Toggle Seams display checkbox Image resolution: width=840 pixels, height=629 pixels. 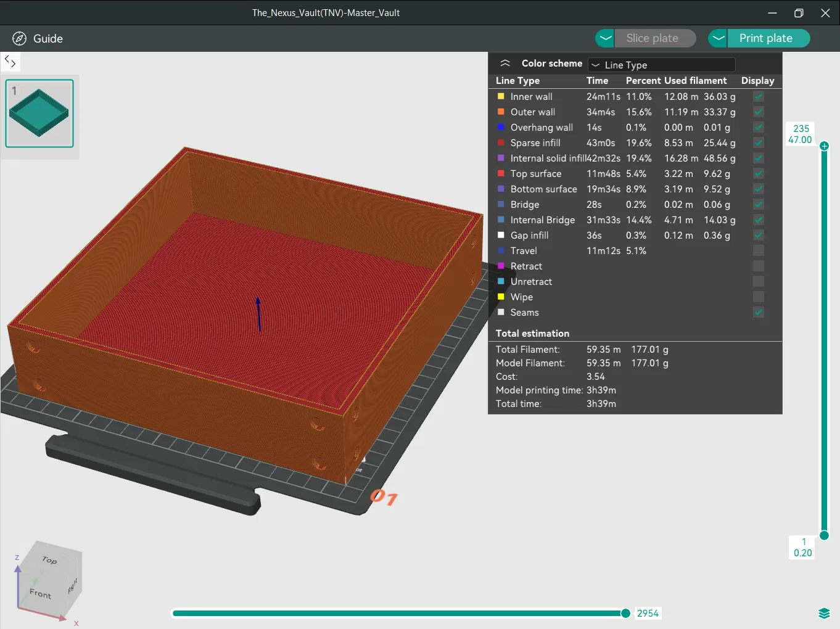(759, 312)
